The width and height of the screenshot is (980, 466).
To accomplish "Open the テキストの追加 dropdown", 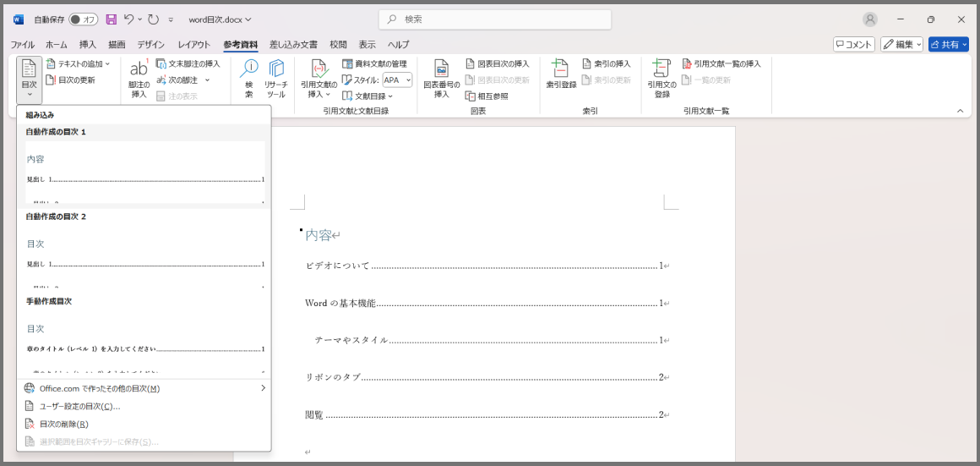I will (78, 63).
